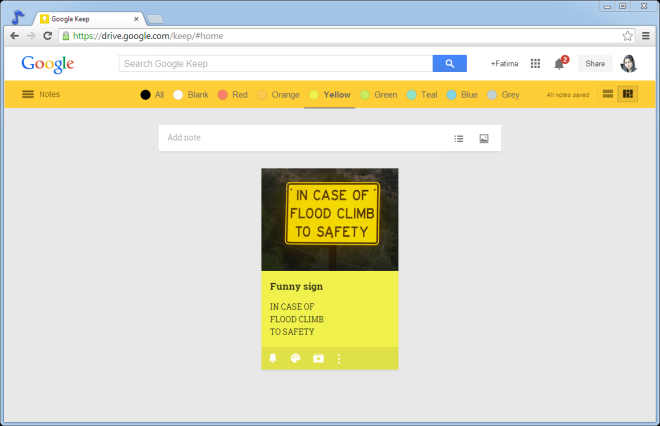Open more options on Funny sign note
This screenshot has height=426, width=660.
click(x=339, y=358)
